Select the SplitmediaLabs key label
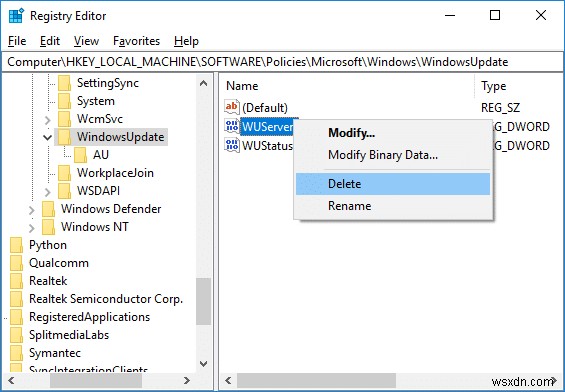 [69, 335]
